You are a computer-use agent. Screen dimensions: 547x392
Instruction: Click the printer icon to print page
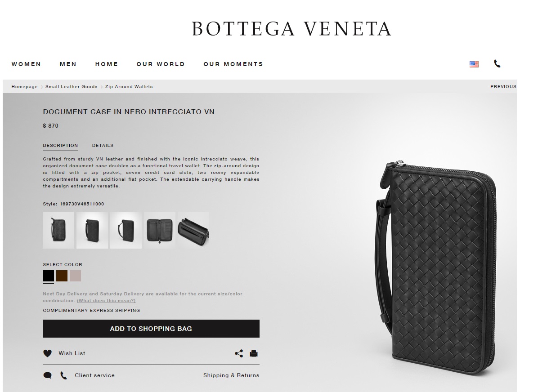(254, 353)
